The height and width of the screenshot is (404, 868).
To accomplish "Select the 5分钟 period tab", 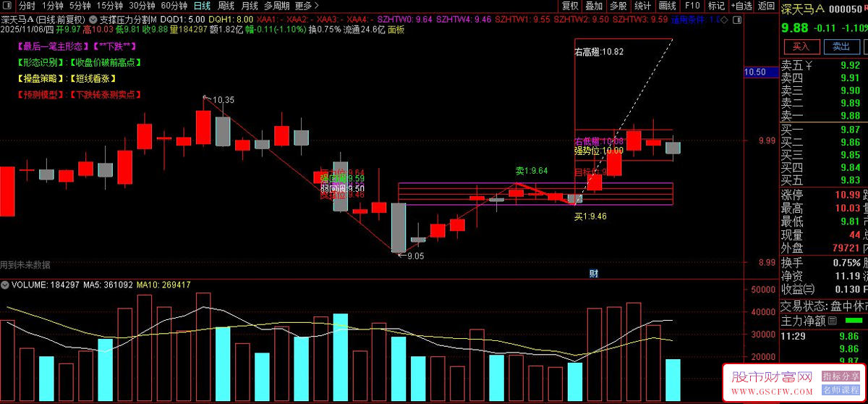I will 80,6.
